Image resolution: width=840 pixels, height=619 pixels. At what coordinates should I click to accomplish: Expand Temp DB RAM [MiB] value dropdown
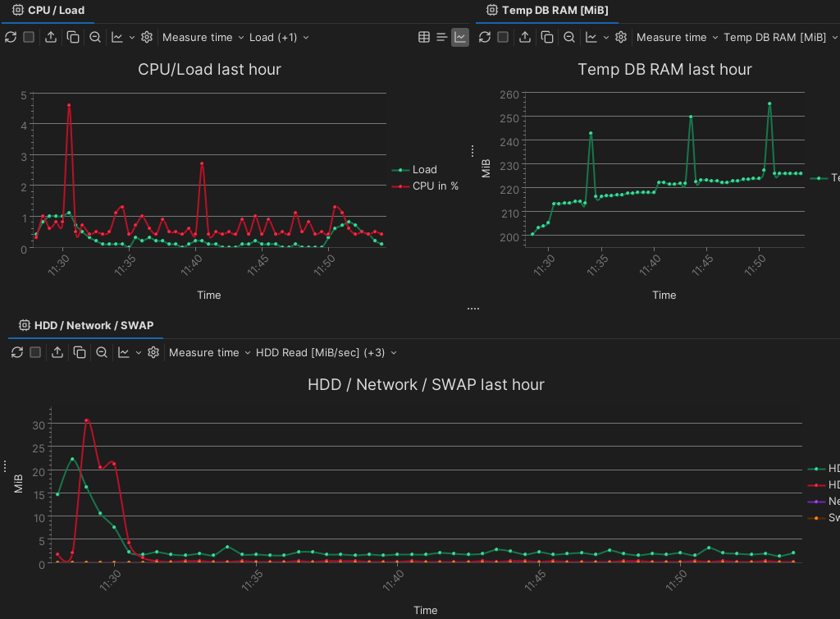coord(780,37)
